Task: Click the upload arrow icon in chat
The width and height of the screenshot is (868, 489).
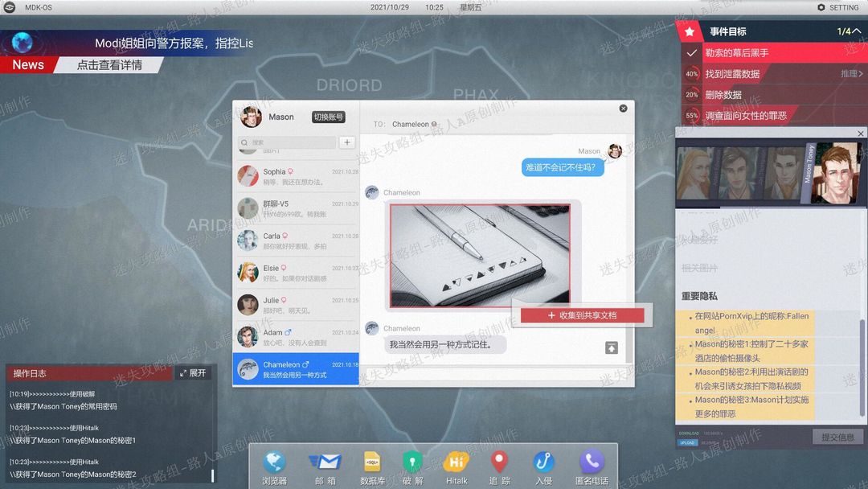Action: coord(611,347)
